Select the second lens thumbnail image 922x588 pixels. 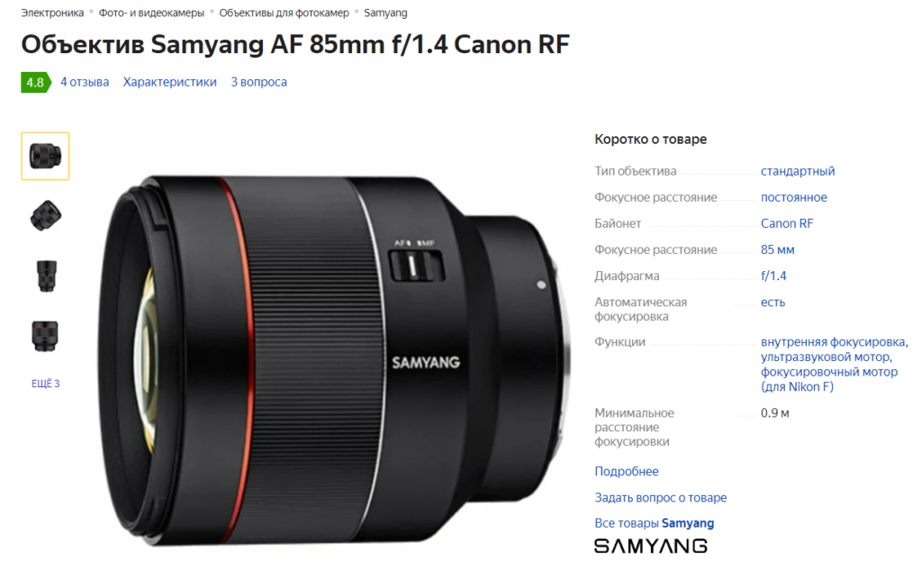[x=45, y=216]
